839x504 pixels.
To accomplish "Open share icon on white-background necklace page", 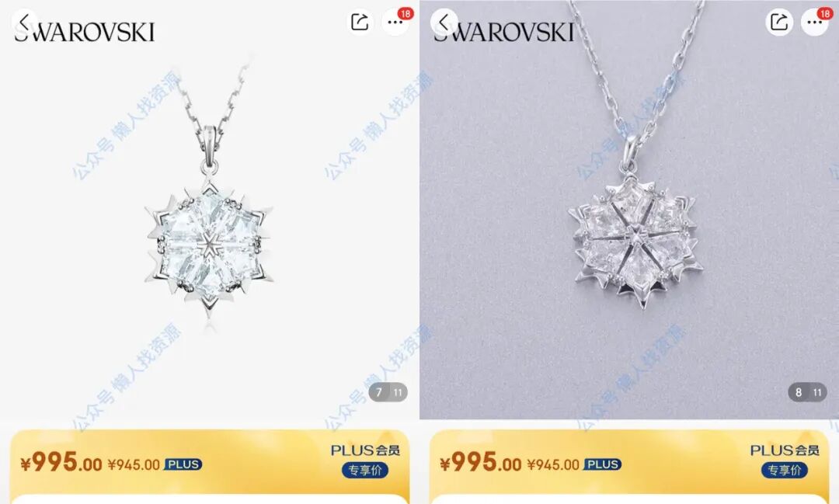I will click(360, 22).
